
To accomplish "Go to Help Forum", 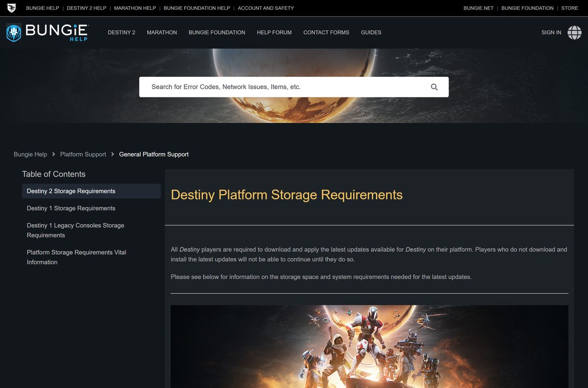I will click(274, 32).
